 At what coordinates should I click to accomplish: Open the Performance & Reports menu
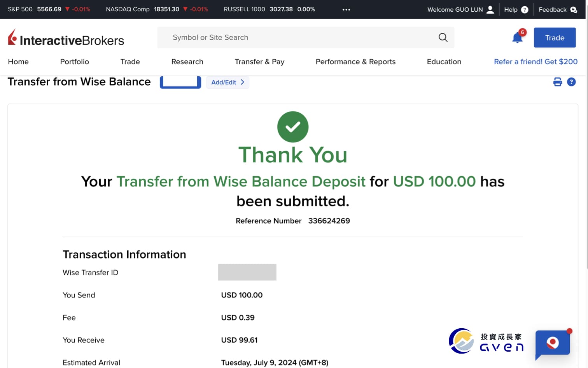tap(355, 62)
